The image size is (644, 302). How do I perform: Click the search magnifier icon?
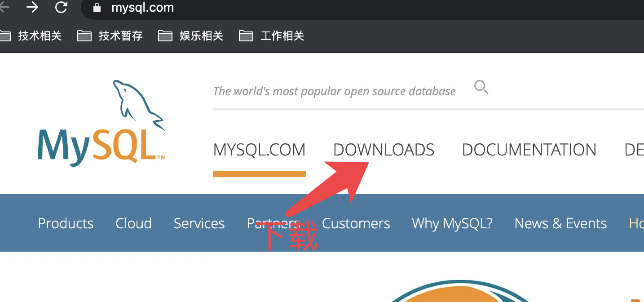(481, 87)
